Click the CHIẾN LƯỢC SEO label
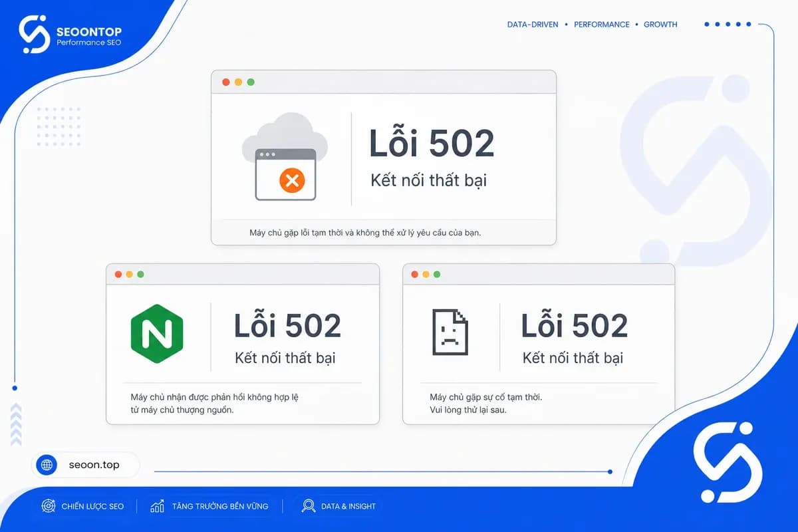 pyautogui.click(x=92, y=506)
